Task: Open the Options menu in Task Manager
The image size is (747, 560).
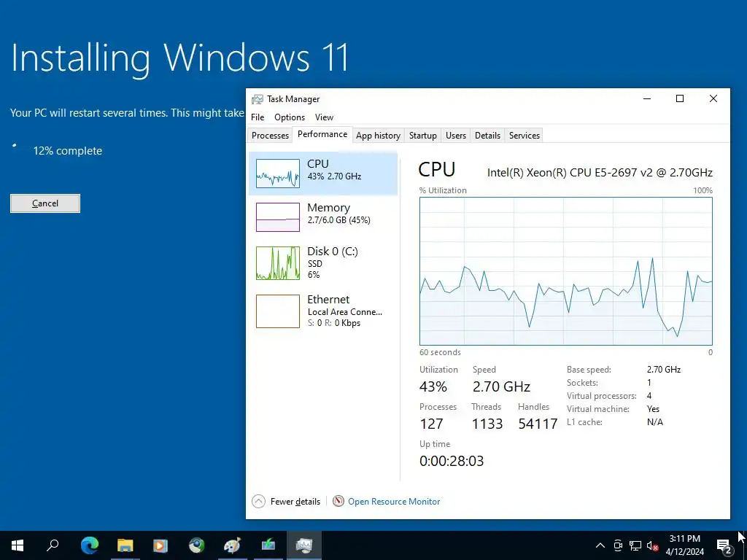Action: (x=289, y=117)
